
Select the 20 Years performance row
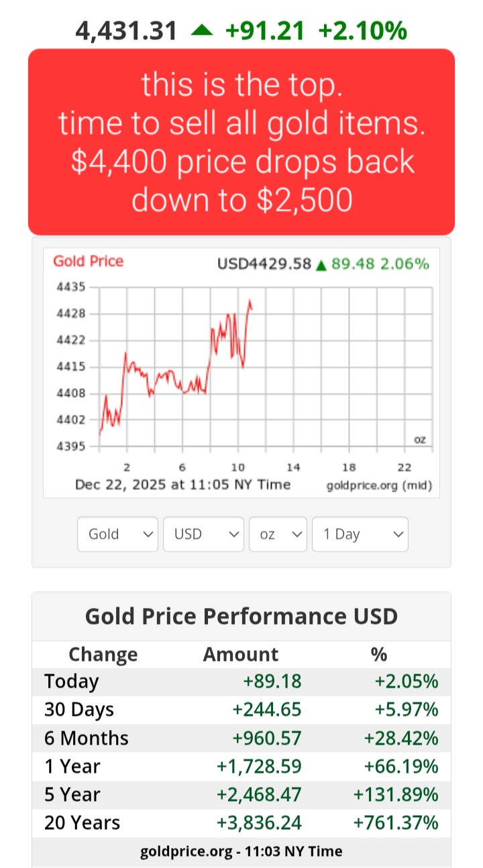pos(241,823)
